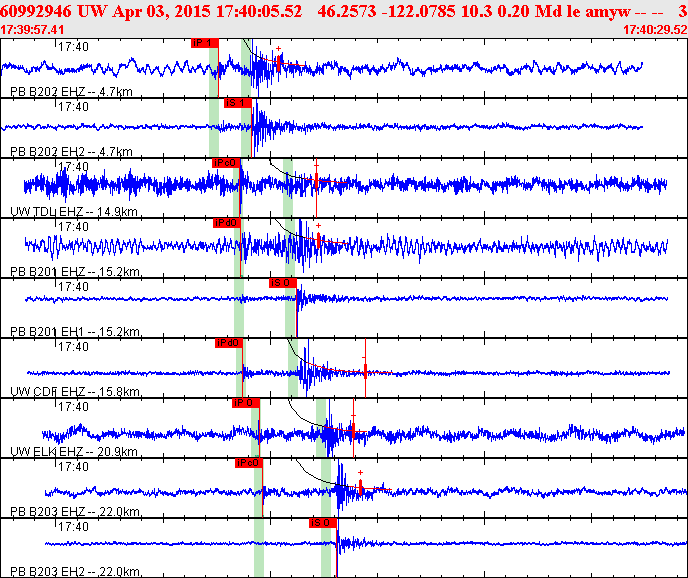Image resolution: width=688 pixels, height=578 pixels.
Task: Select the iP 1 pick flag on B202 EHZ
Action: tap(204, 43)
